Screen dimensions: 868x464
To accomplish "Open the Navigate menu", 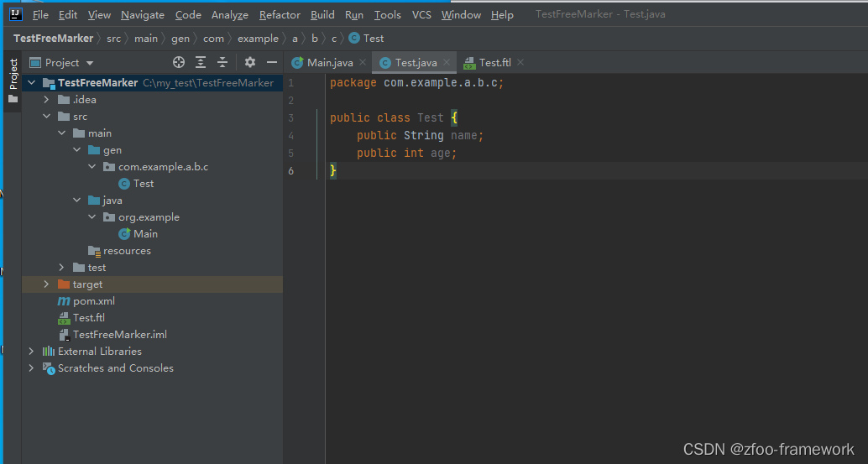I will [142, 15].
